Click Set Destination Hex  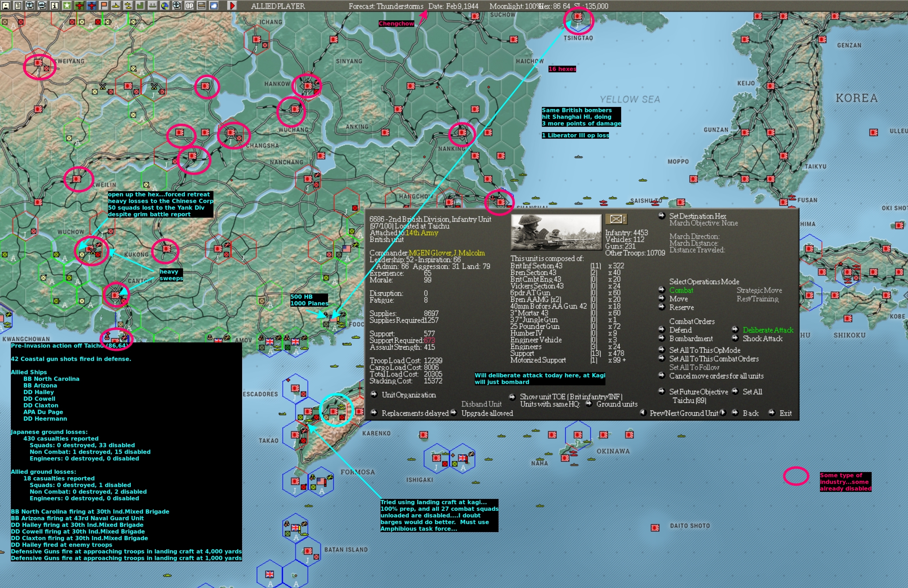pos(697,216)
